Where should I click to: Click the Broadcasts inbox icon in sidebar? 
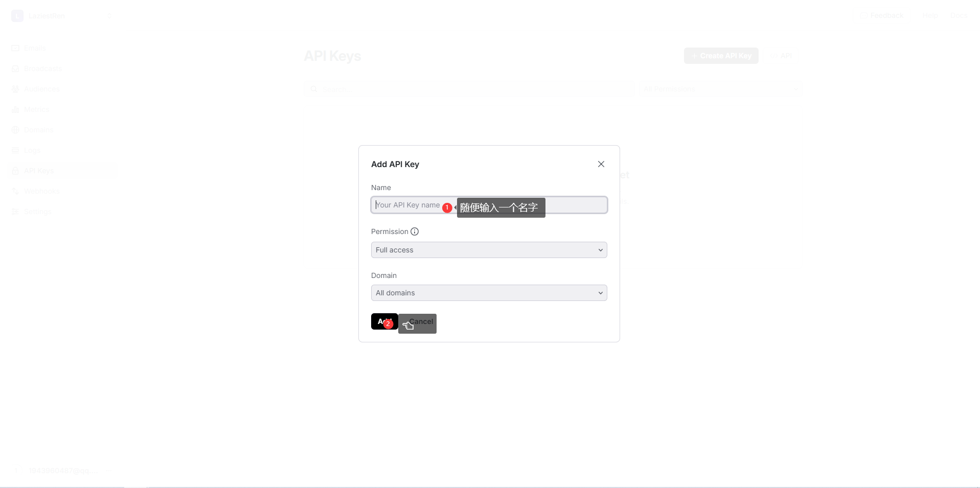[x=15, y=68]
